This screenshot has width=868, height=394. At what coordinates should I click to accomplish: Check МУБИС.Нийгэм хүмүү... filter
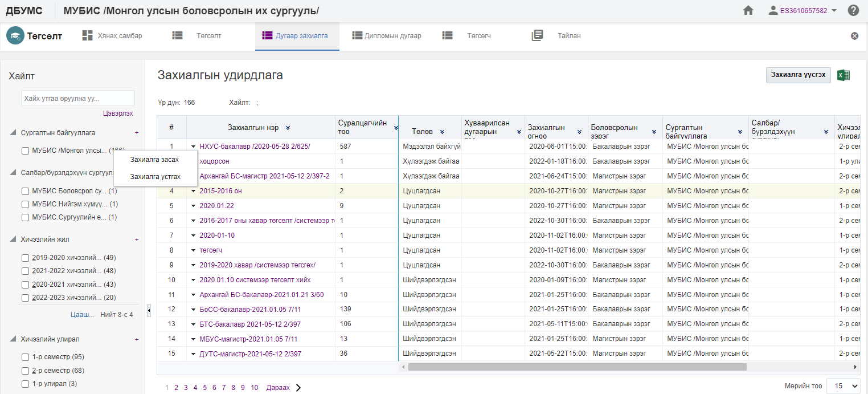click(x=25, y=204)
